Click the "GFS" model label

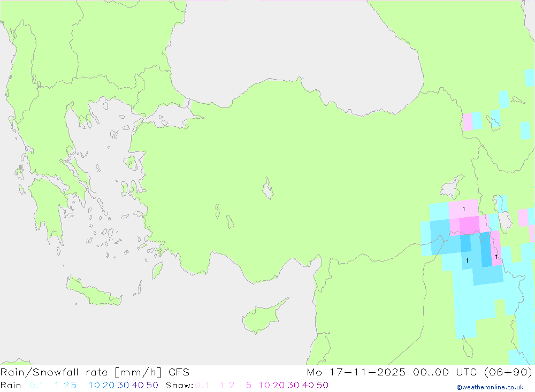(x=179, y=372)
